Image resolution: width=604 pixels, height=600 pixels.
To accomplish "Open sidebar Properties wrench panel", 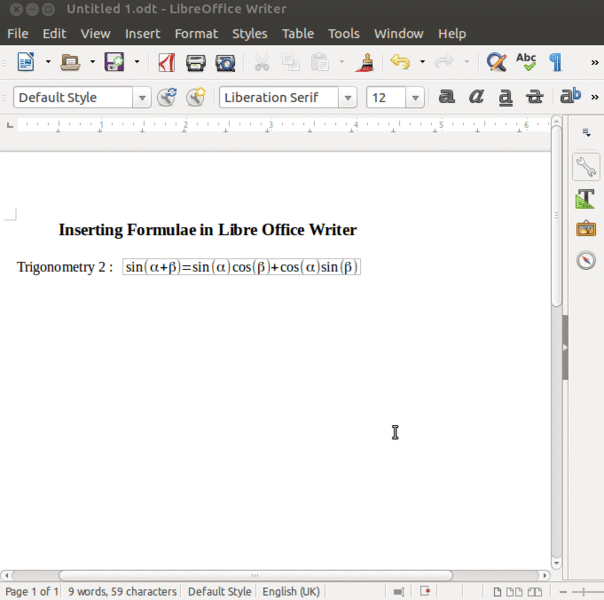I will (586, 167).
